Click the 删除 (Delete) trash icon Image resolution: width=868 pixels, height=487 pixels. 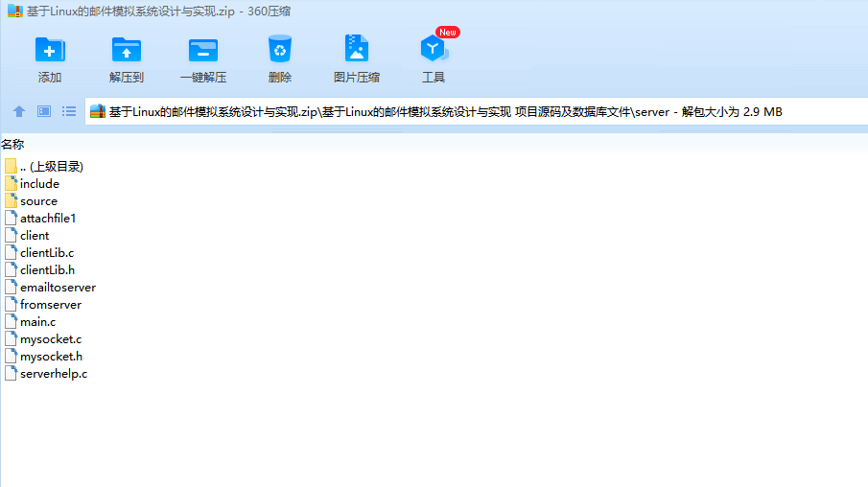pos(279,49)
